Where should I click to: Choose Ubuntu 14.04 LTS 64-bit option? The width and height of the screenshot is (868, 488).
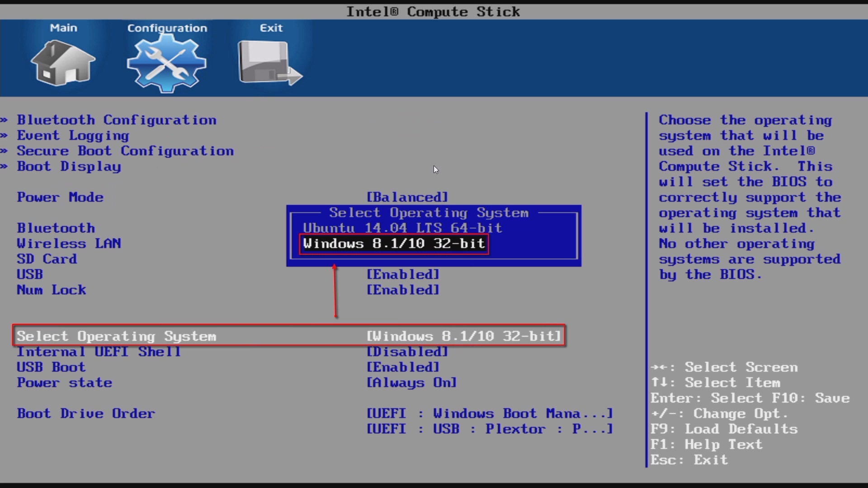(402, 228)
